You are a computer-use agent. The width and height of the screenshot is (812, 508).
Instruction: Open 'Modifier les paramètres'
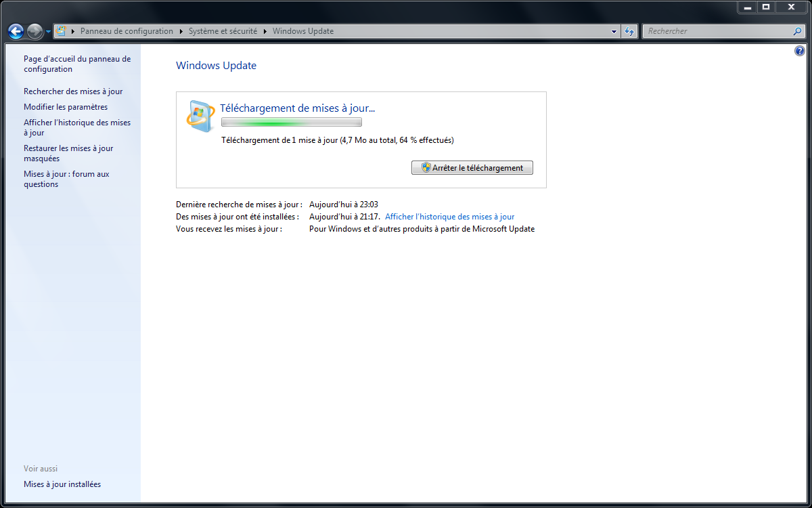66,107
